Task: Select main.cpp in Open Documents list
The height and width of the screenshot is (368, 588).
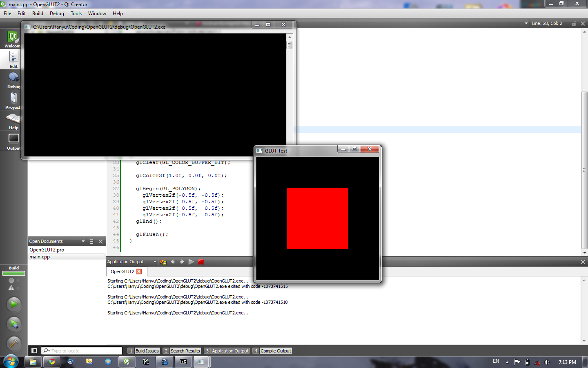Action: 40,257
